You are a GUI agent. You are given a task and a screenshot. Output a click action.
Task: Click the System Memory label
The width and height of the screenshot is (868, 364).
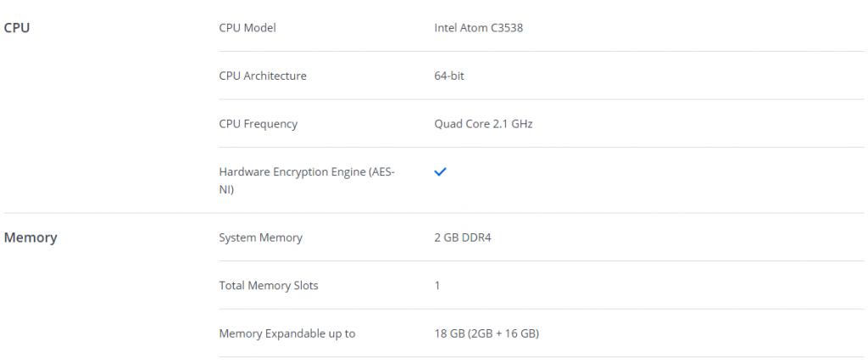coord(261,238)
